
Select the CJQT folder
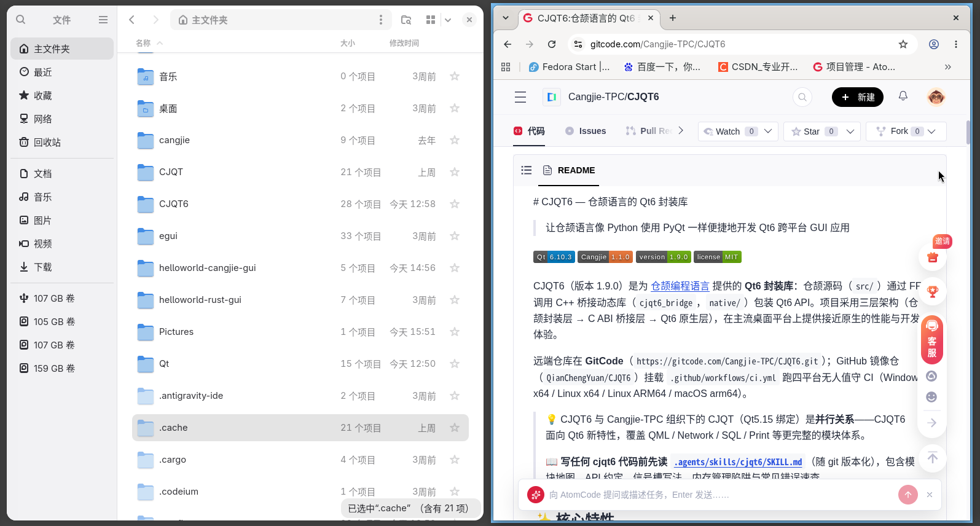300,172
